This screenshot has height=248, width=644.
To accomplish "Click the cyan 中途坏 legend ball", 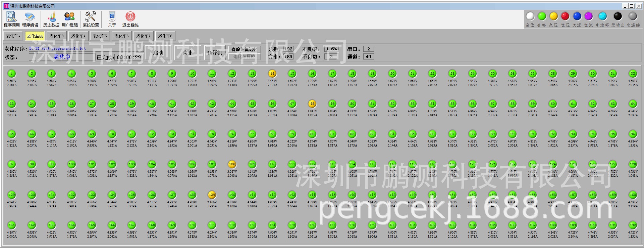I will [x=602, y=16].
